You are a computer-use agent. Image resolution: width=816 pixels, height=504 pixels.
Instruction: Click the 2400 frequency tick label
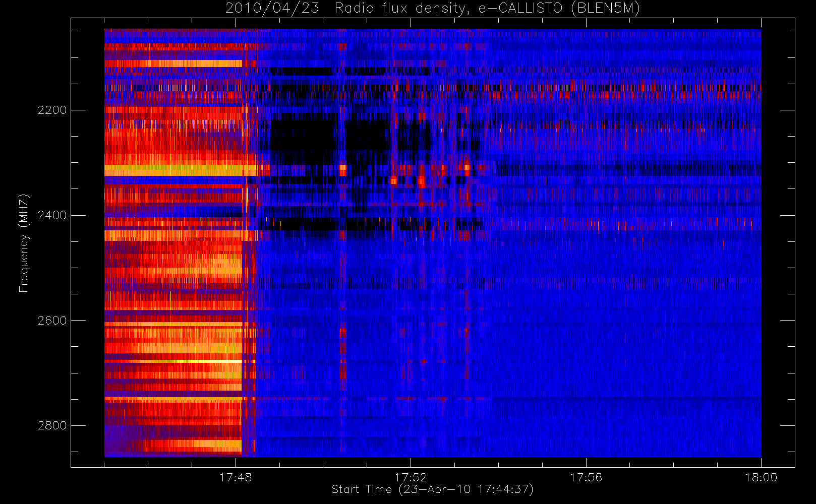pos(52,215)
